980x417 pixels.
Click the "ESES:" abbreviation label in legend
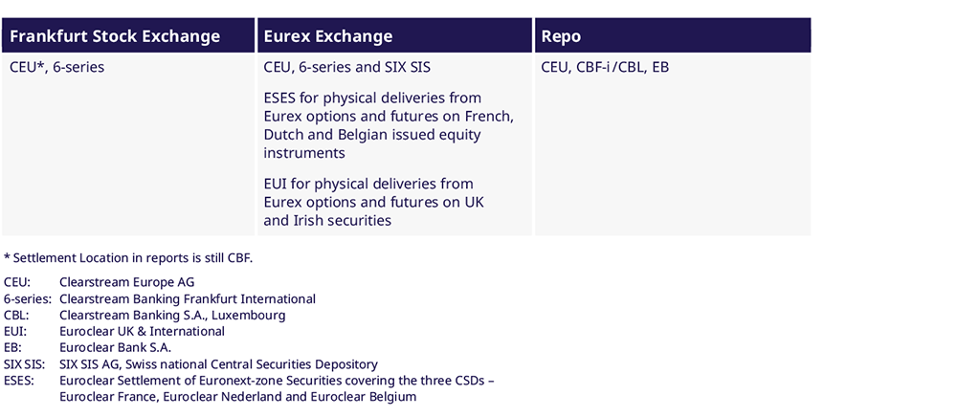[19, 381]
